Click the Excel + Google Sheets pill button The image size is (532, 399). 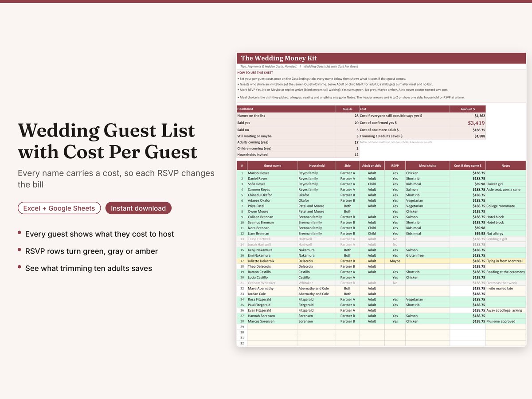click(59, 208)
